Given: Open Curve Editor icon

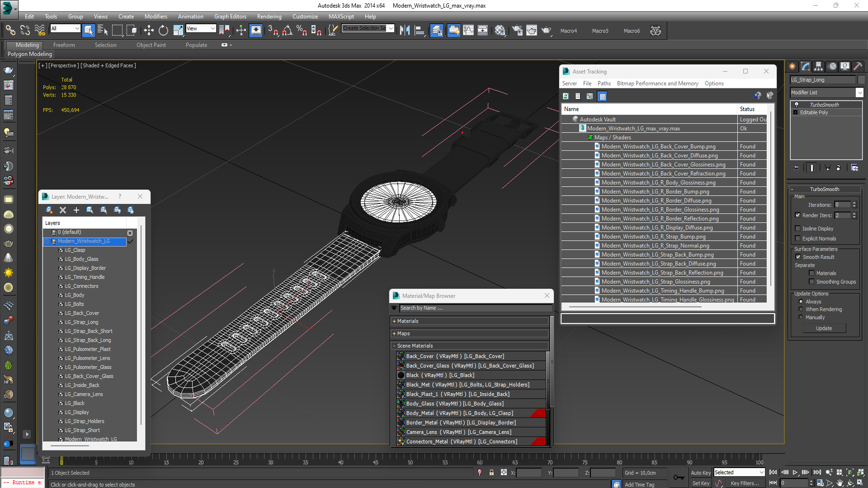Looking at the screenshot, I should coord(468,30).
